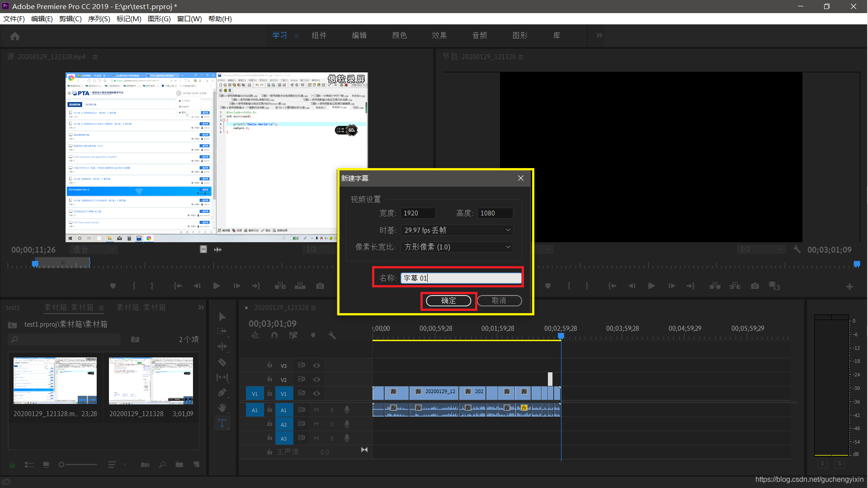Select the Slip tool
Image resolution: width=868 pixels, height=488 pixels.
click(x=222, y=377)
